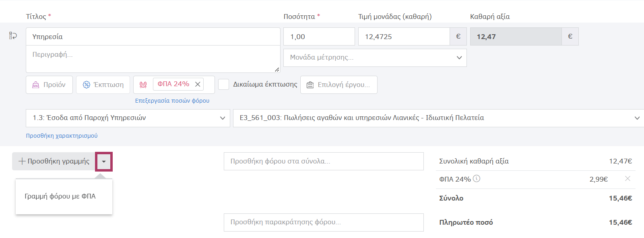Focus the Τίτλος field containing Υπηρεσία
The height and width of the screenshot is (238, 644).
pos(153,36)
